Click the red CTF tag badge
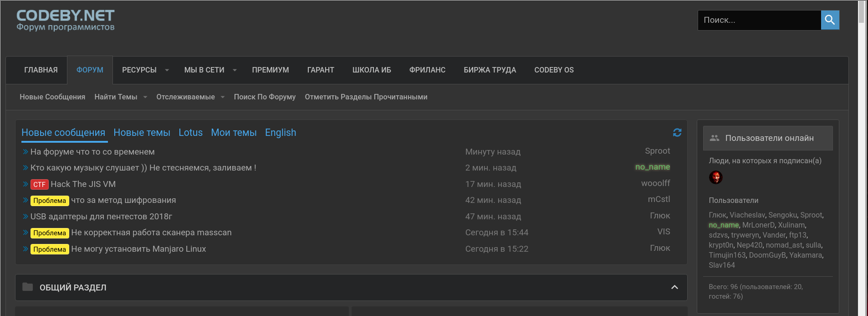This screenshot has width=868, height=316. (39, 184)
